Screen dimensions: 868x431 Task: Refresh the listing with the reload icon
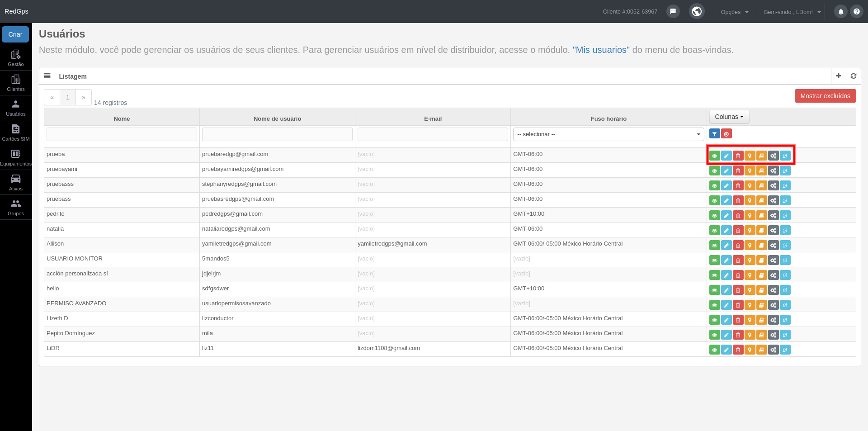[x=853, y=76]
